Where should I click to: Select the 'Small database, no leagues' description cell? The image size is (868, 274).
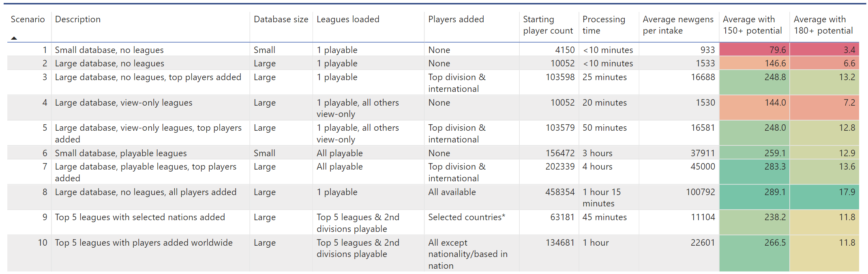pyautogui.click(x=109, y=50)
